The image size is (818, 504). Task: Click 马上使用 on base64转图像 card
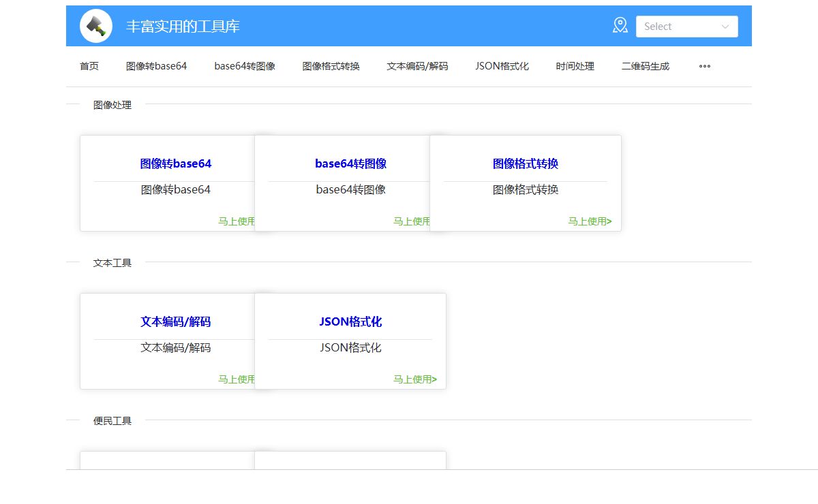pos(412,221)
